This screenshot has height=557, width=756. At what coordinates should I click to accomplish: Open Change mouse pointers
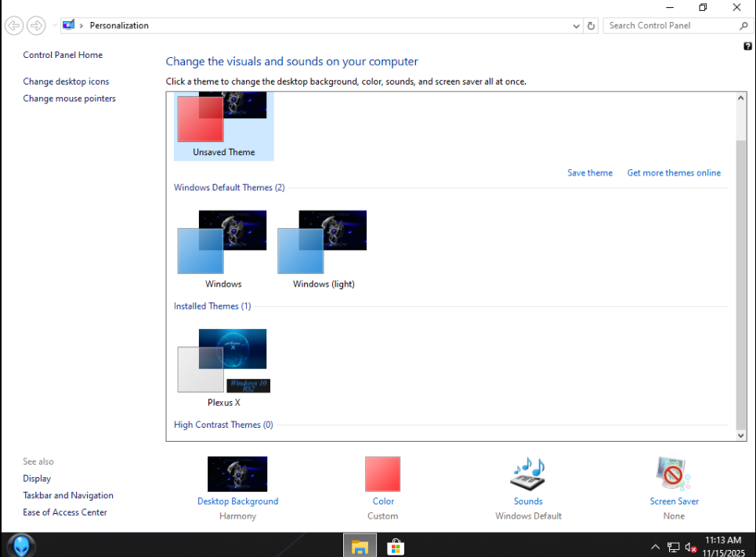tap(70, 99)
